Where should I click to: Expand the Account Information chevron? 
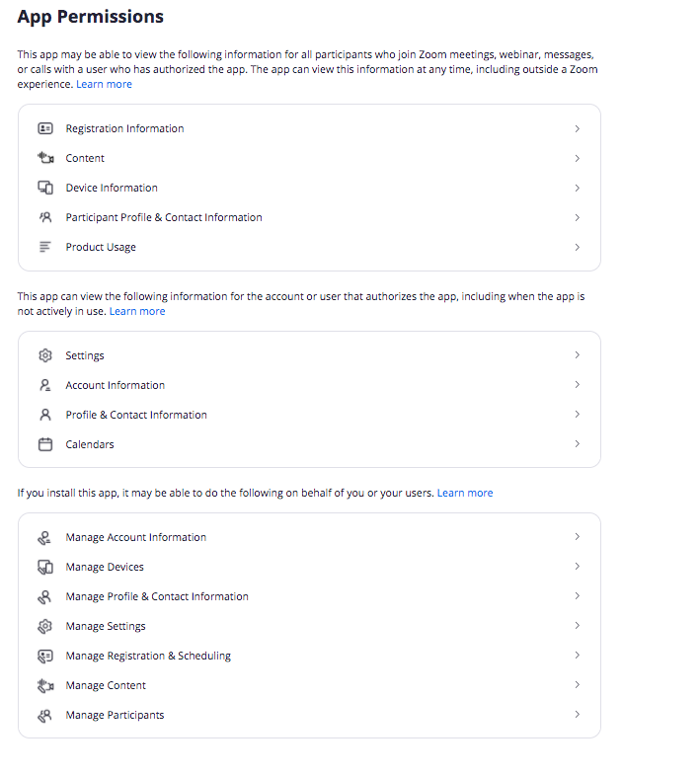(578, 384)
